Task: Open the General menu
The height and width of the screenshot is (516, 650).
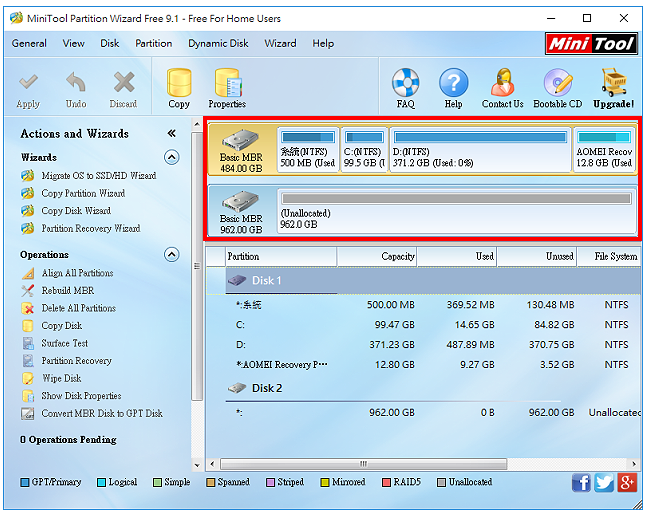Action: coord(29,44)
